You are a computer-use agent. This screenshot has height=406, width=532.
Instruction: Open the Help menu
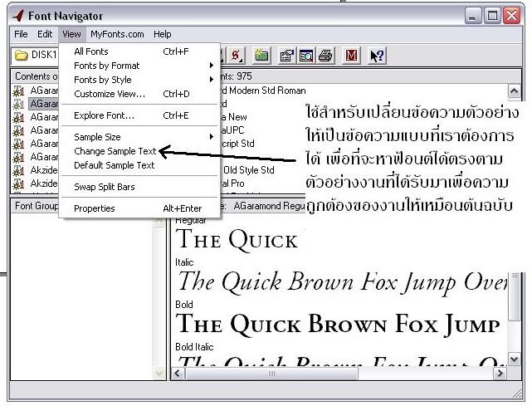[x=162, y=34]
